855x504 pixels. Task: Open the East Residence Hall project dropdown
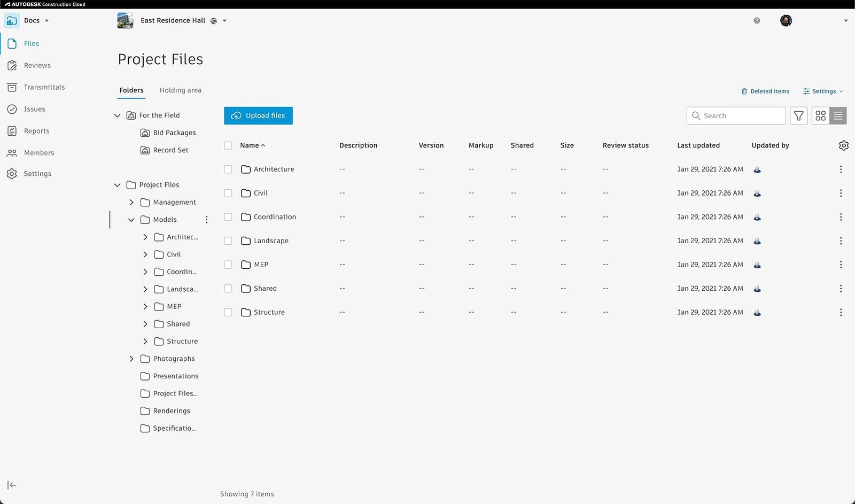tap(224, 21)
